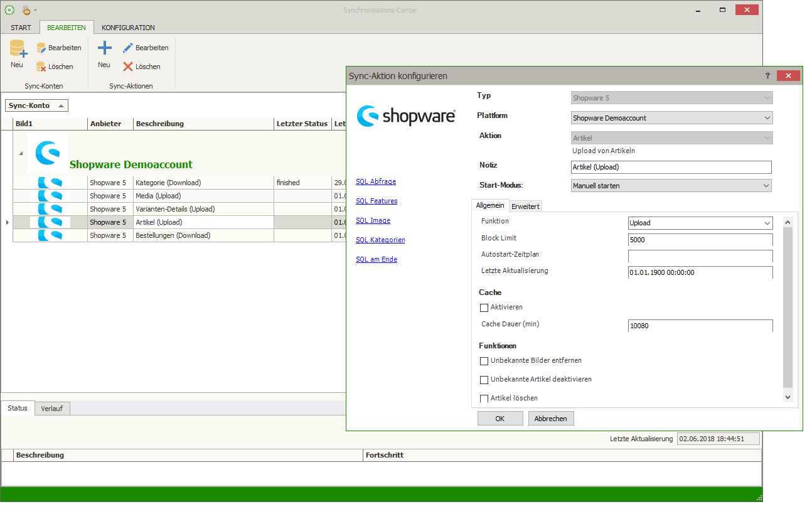The image size is (812, 509).
Task: Click the Shopware icon in Media (Upload) row
Action: (x=50, y=196)
